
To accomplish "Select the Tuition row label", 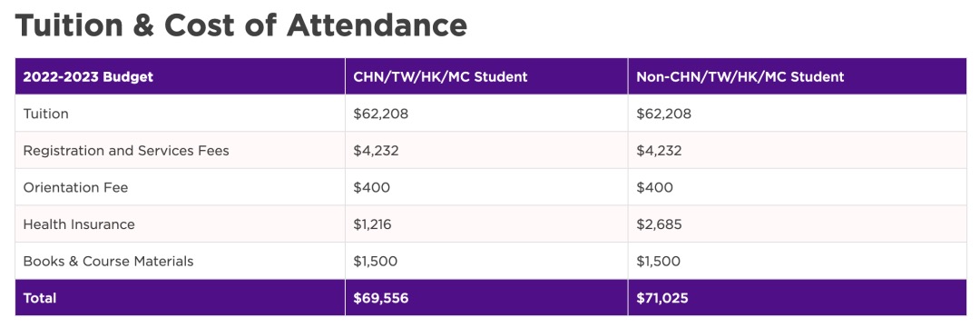I will click(x=45, y=114).
